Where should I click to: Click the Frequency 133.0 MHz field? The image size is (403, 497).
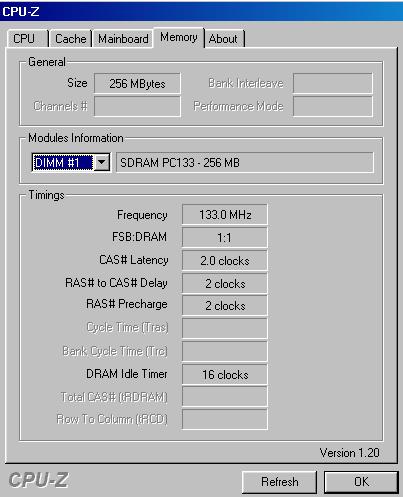click(x=225, y=215)
